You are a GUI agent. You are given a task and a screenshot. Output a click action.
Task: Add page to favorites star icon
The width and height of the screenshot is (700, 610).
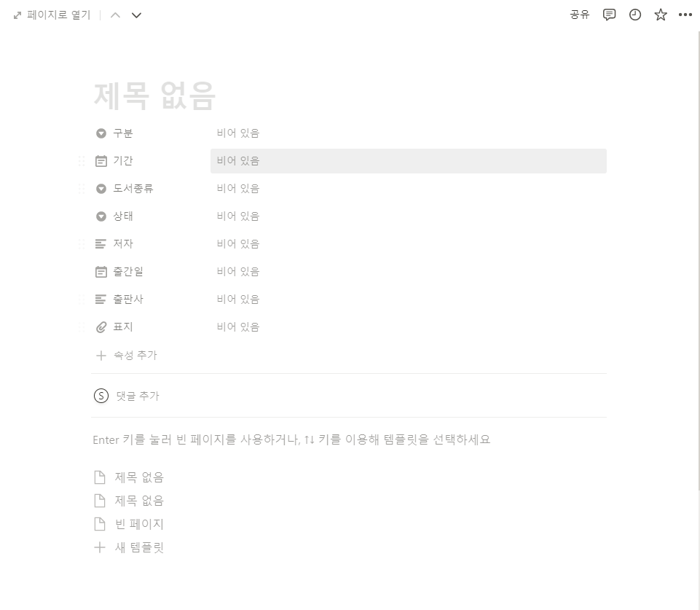(660, 15)
